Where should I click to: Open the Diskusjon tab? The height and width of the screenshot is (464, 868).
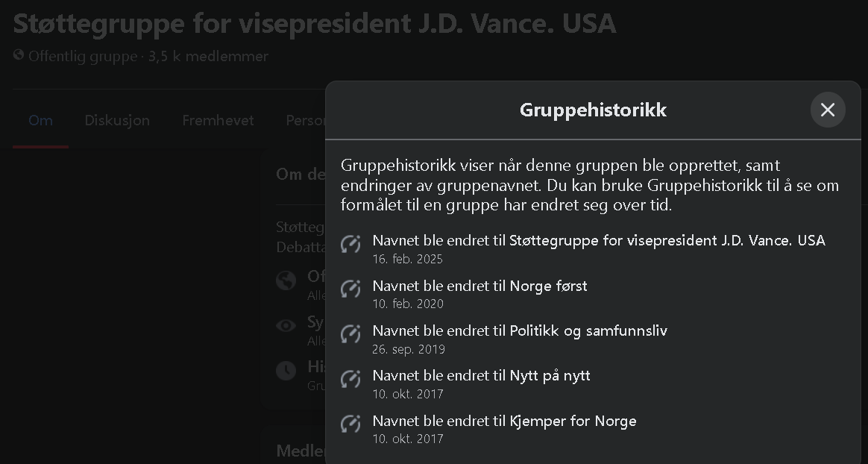(x=117, y=120)
